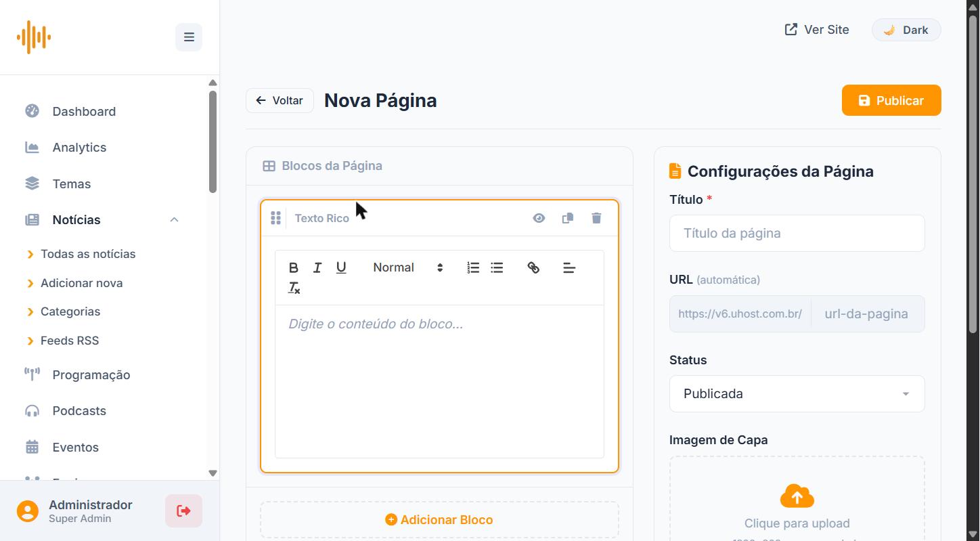
Task: Click the red logout button
Action: [x=183, y=511]
